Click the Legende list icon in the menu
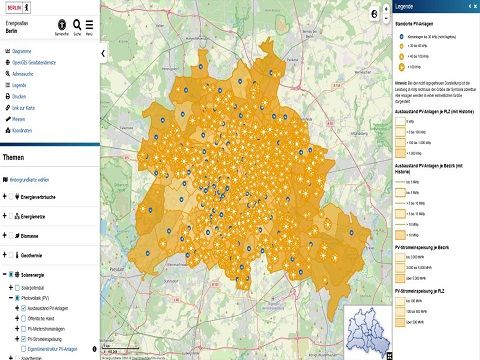Image resolution: width=480 pixels, height=360 pixels. click(x=8, y=85)
